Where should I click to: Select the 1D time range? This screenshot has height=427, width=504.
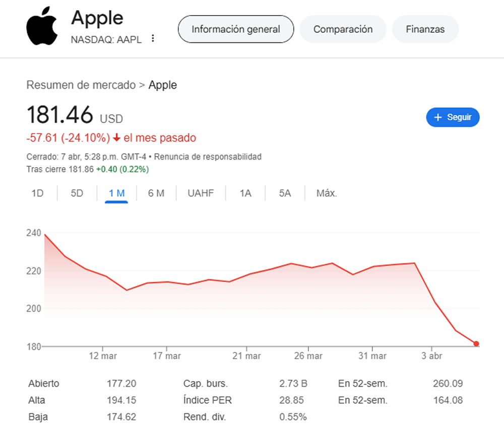click(37, 193)
